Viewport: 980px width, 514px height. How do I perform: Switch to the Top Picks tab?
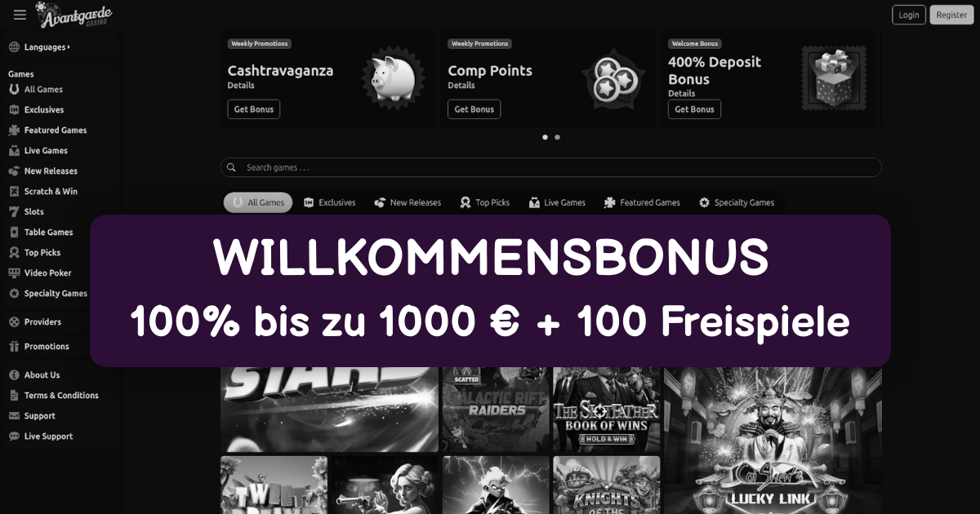[484, 202]
